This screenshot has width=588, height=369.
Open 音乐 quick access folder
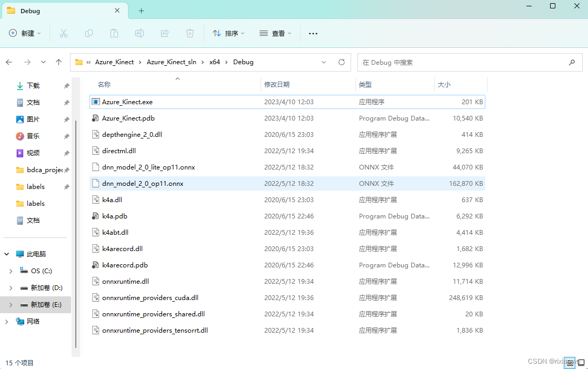[33, 136]
